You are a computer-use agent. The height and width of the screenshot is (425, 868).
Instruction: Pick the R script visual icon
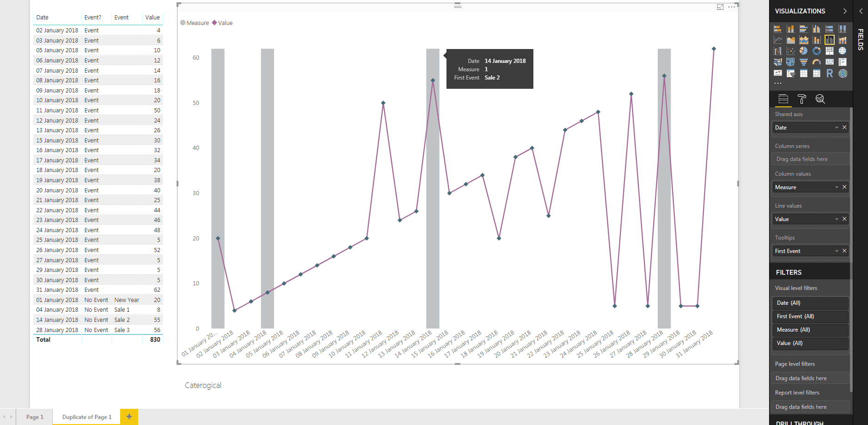pyautogui.click(x=830, y=73)
